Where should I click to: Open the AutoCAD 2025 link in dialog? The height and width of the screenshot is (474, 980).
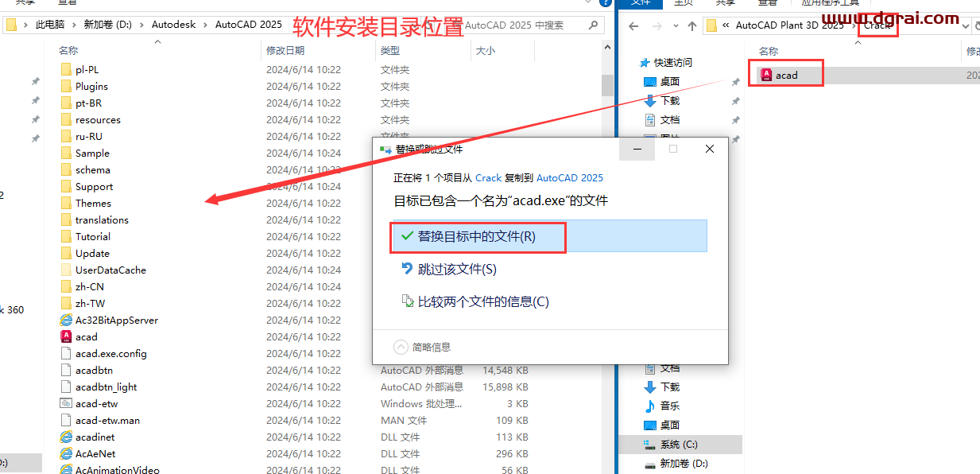click(570, 177)
